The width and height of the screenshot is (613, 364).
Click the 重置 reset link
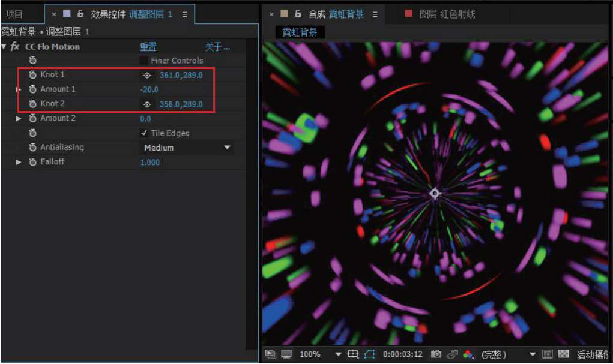pyautogui.click(x=148, y=47)
